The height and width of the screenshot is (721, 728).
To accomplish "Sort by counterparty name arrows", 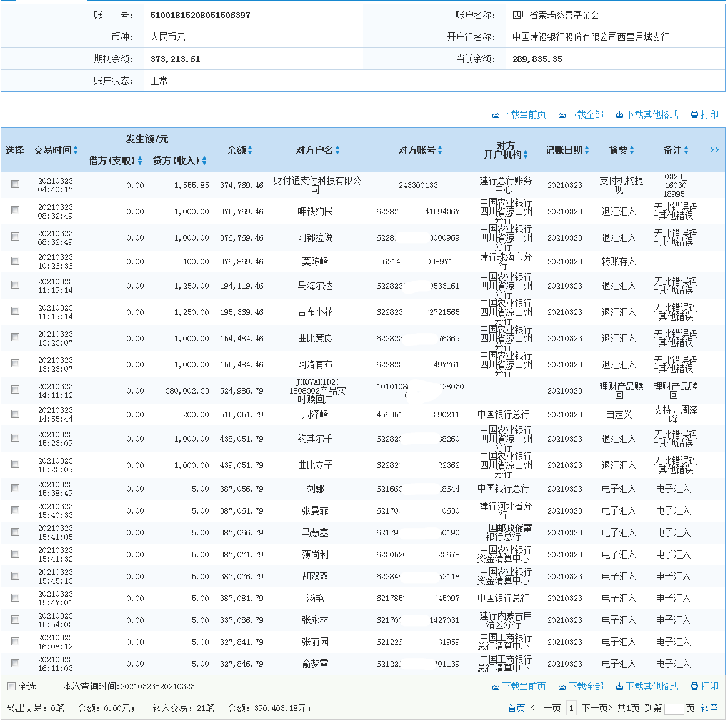I will [x=337, y=151].
